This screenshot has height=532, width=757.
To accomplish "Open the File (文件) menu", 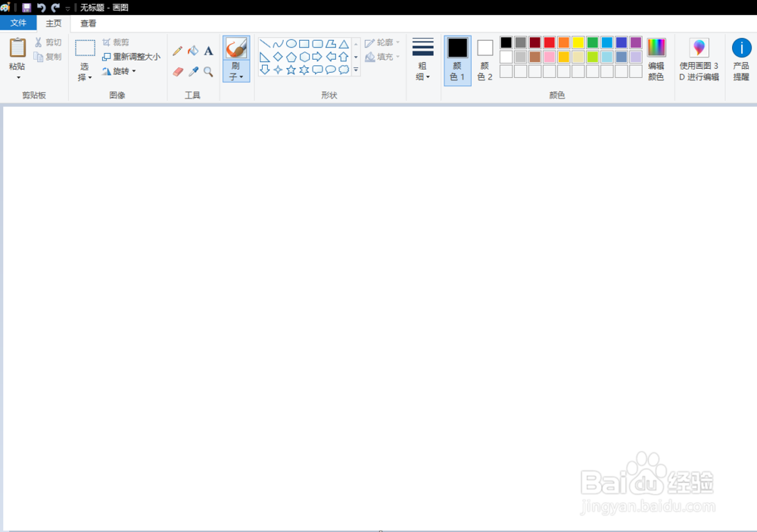I will (x=18, y=23).
